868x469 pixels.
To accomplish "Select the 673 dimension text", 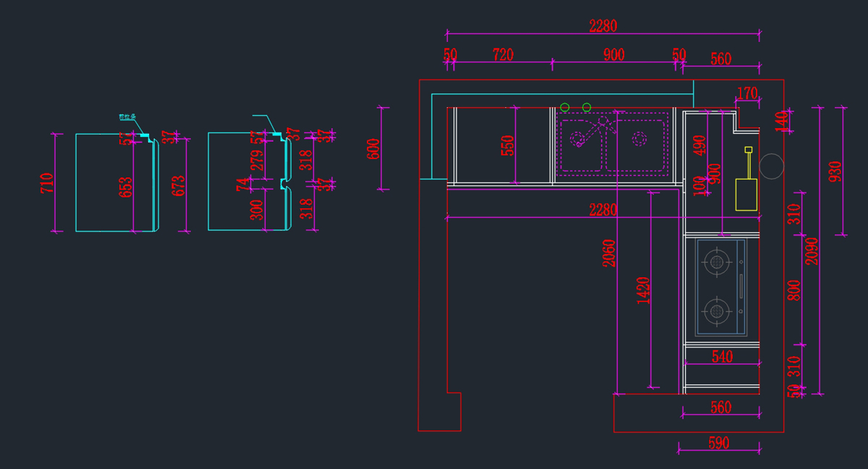I will coord(179,186).
